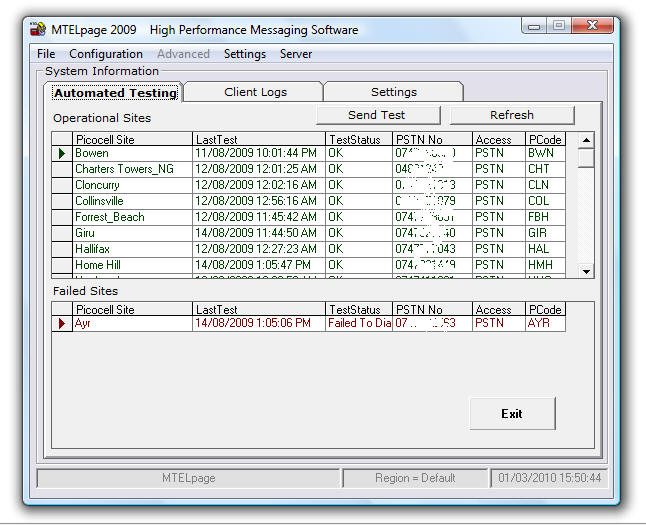Open the File menu

click(46, 54)
